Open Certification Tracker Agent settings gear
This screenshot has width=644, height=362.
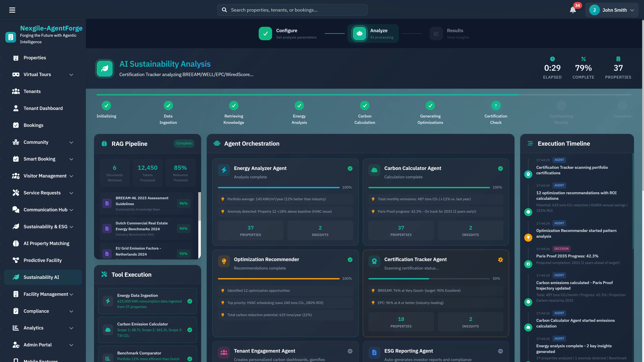click(x=500, y=260)
